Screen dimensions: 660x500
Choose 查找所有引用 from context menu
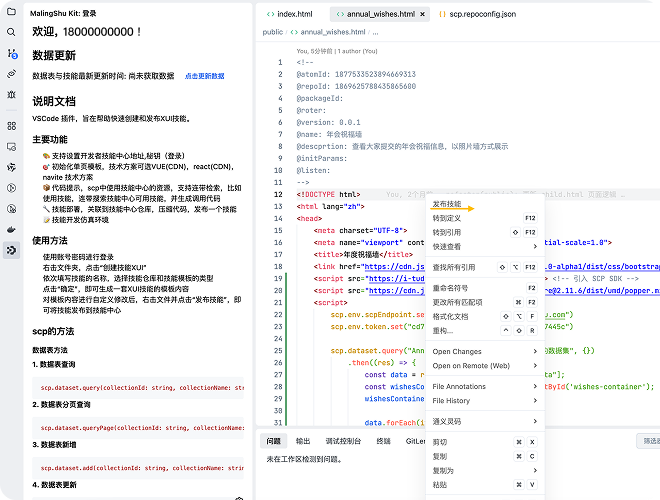point(485,267)
